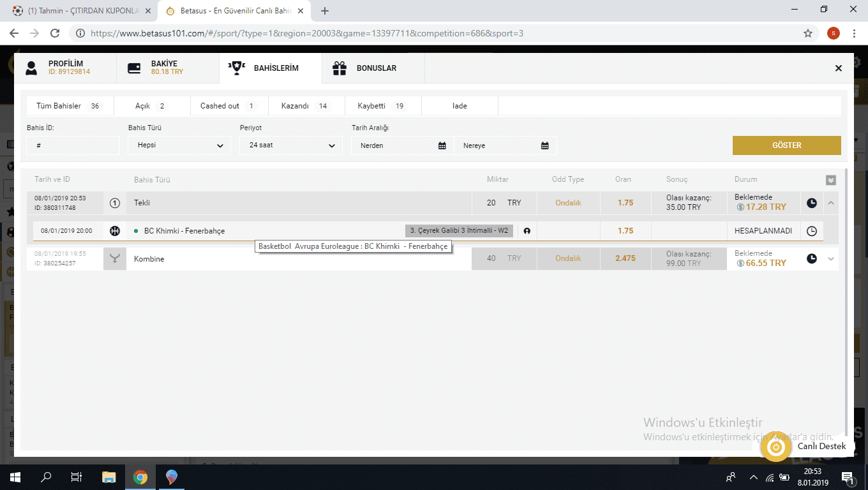Focus the Bahis ID input field

tap(73, 145)
